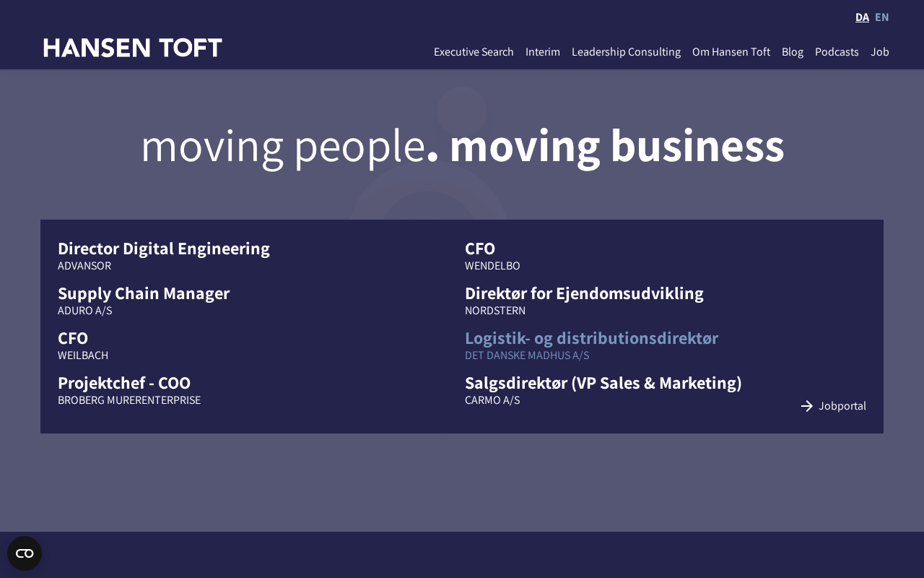Image resolution: width=924 pixels, height=578 pixels.
Task: Open Direktør for Ejendomsudvikling listing
Action: (x=584, y=293)
